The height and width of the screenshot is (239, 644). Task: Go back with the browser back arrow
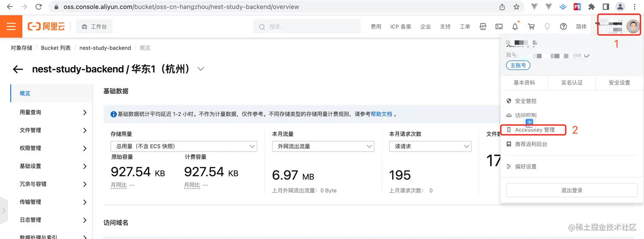point(10,7)
